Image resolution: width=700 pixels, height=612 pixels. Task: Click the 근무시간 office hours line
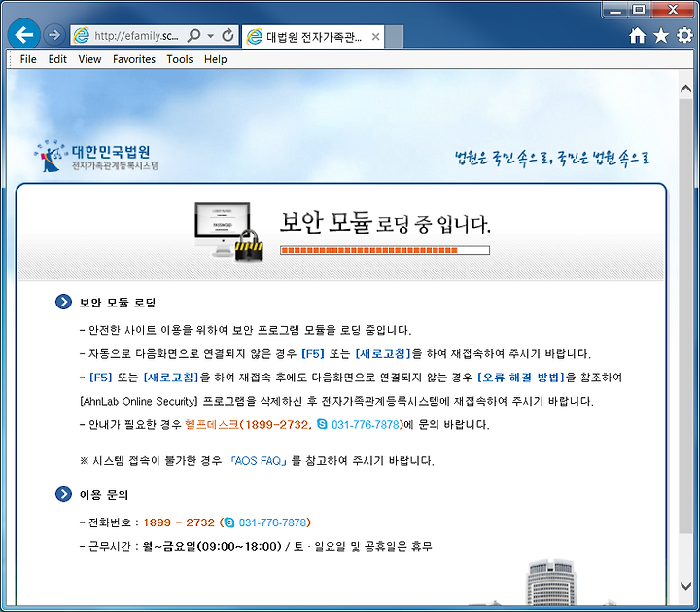(x=257, y=546)
